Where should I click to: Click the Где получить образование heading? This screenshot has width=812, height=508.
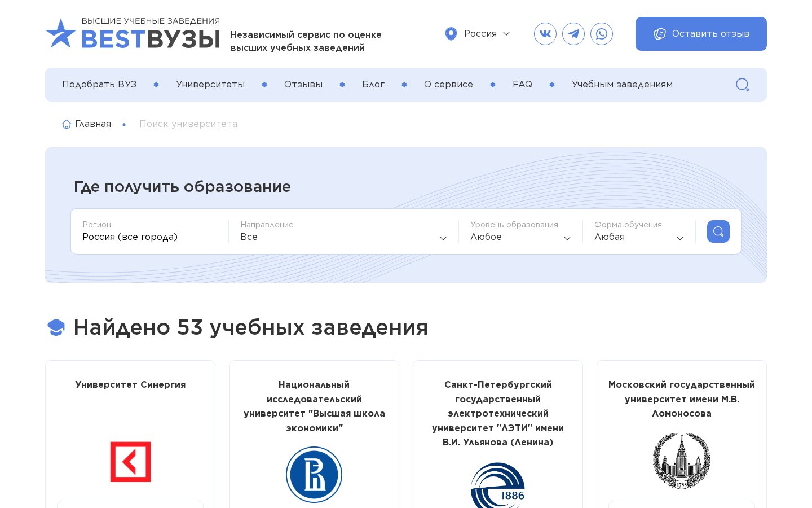[182, 187]
